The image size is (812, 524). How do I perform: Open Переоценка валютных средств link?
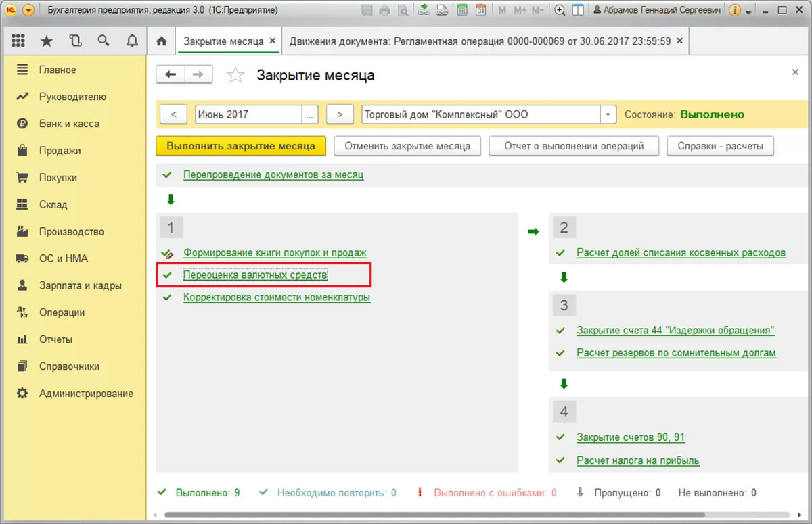pos(255,275)
